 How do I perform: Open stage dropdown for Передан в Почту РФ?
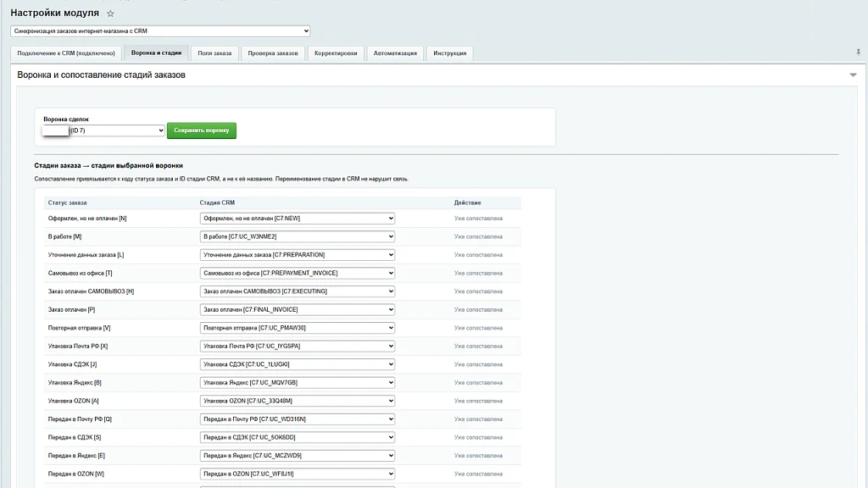298,419
